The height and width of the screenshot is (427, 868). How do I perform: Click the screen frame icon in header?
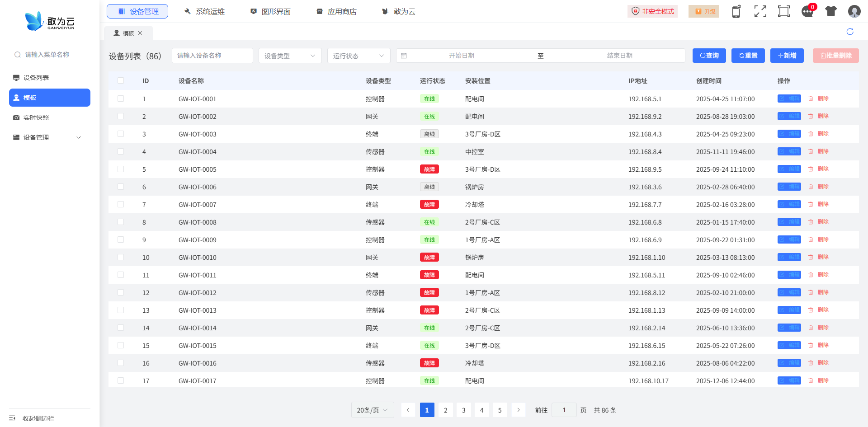coord(784,11)
